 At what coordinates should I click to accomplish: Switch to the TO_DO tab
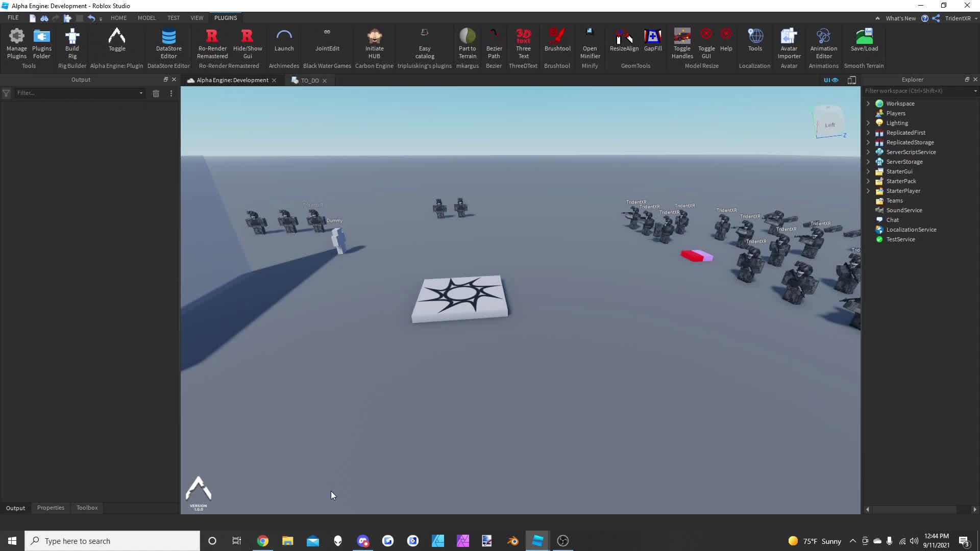(x=309, y=80)
